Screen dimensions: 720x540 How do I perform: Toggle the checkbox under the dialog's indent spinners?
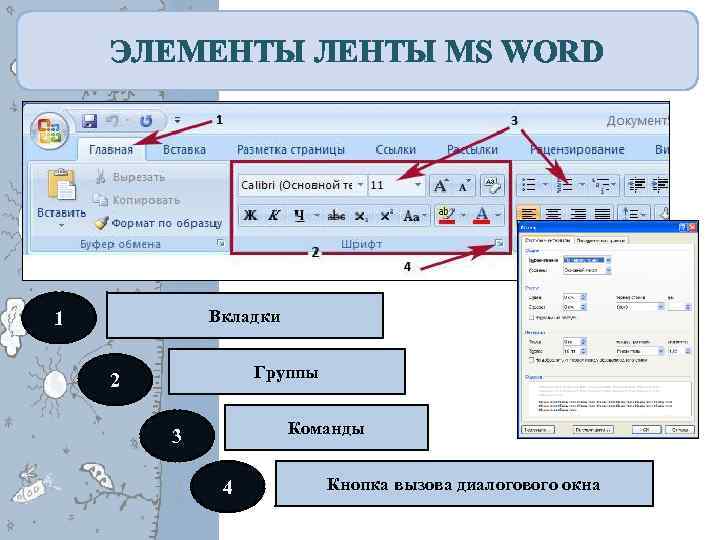pyautogui.click(x=531, y=317)
